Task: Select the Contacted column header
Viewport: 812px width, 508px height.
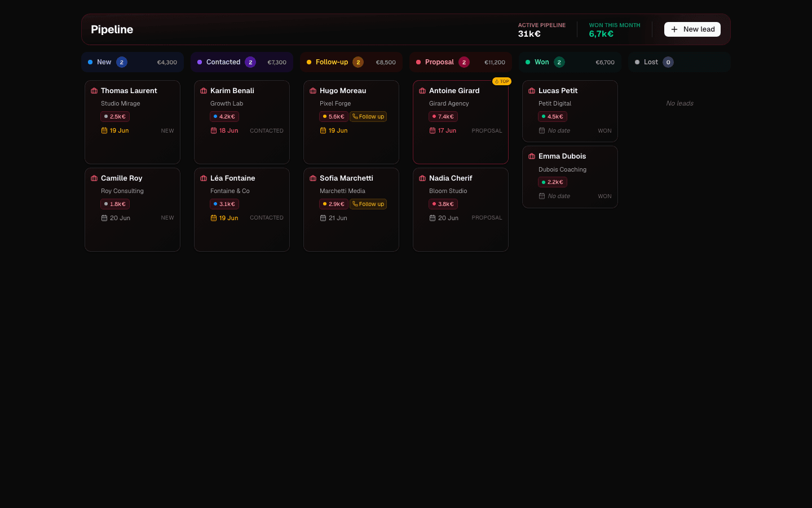Action: [242, 62]
